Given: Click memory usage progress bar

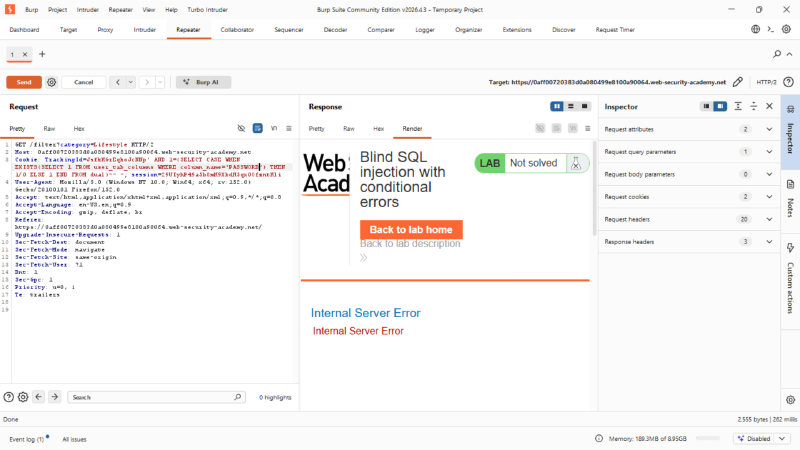Looking at the screenshot, I should [708, 438].
